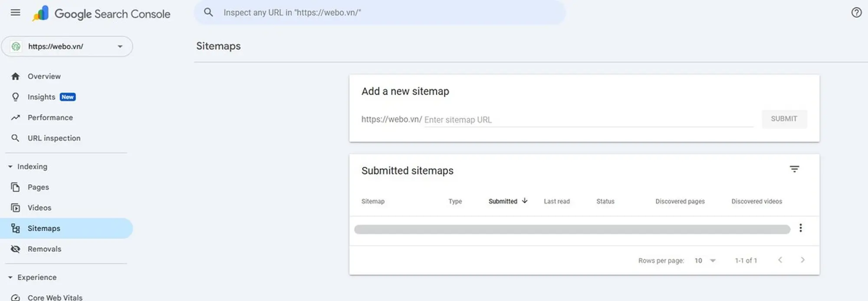Open the https://webo.vn/ property selector dropdown
Viewport: 868px width, 301px height.
[x=67, y=46]
